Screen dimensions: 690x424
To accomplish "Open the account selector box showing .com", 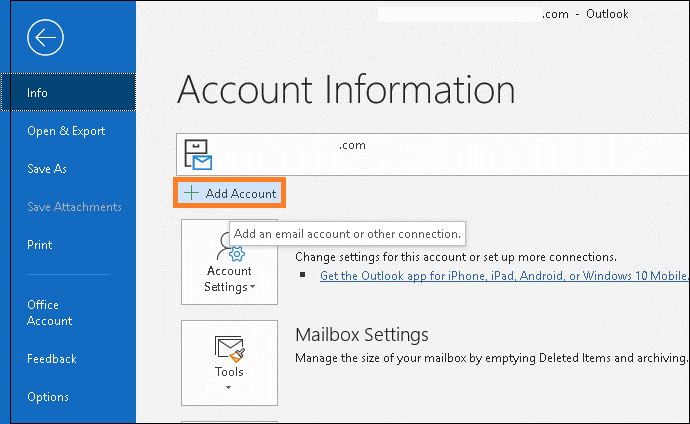I will click(433, 154).
